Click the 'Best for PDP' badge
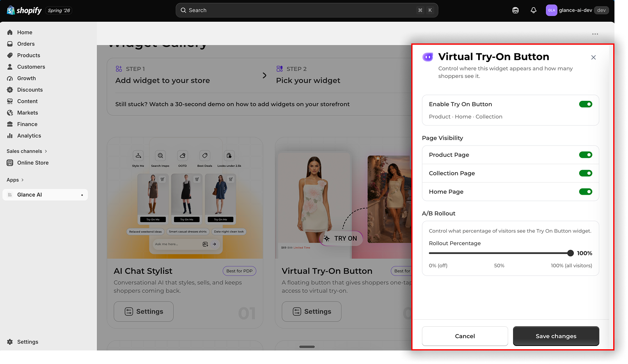 click(x=239, y=271)
